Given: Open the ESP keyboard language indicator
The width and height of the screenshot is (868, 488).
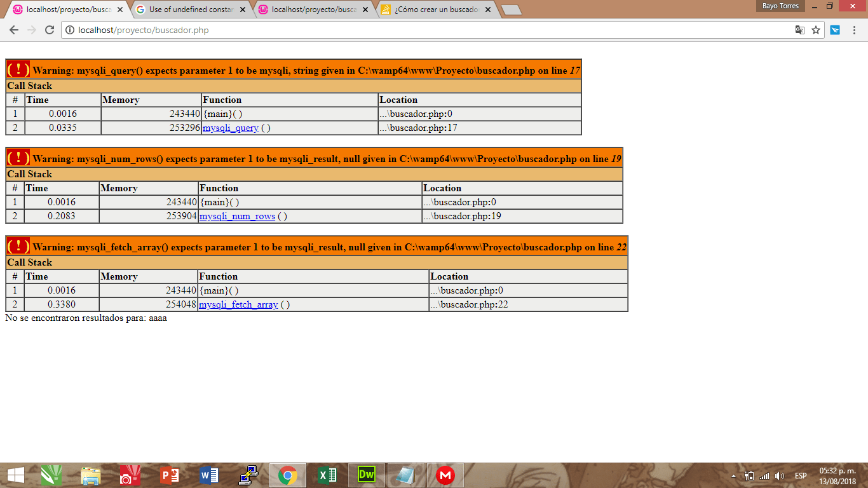Looking at the screenshot, I should click(801, 476).
